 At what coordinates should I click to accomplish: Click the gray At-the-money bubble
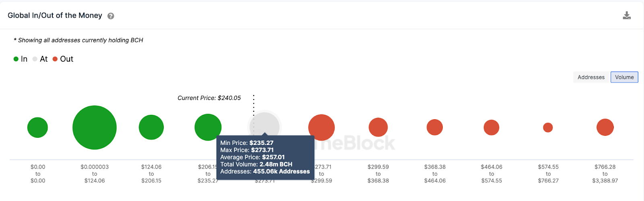pyautogui.click(x=264, y=124)
